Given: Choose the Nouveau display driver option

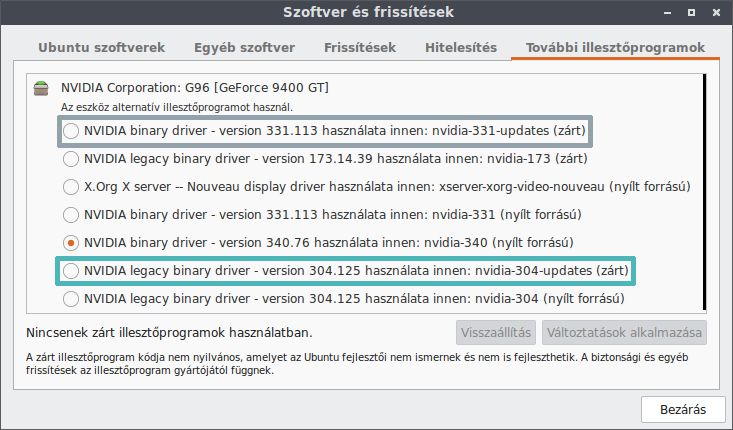Looking at the screenshot, I should 71,187.
